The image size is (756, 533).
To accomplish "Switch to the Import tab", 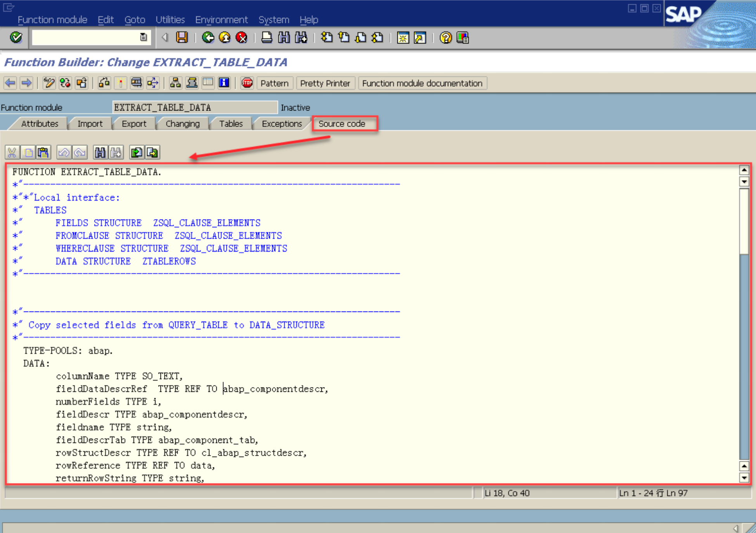I will [90, 124].
